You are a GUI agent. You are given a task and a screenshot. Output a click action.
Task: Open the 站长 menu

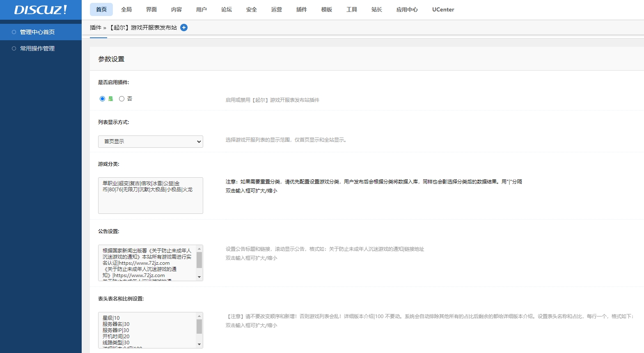click(377, 9)
